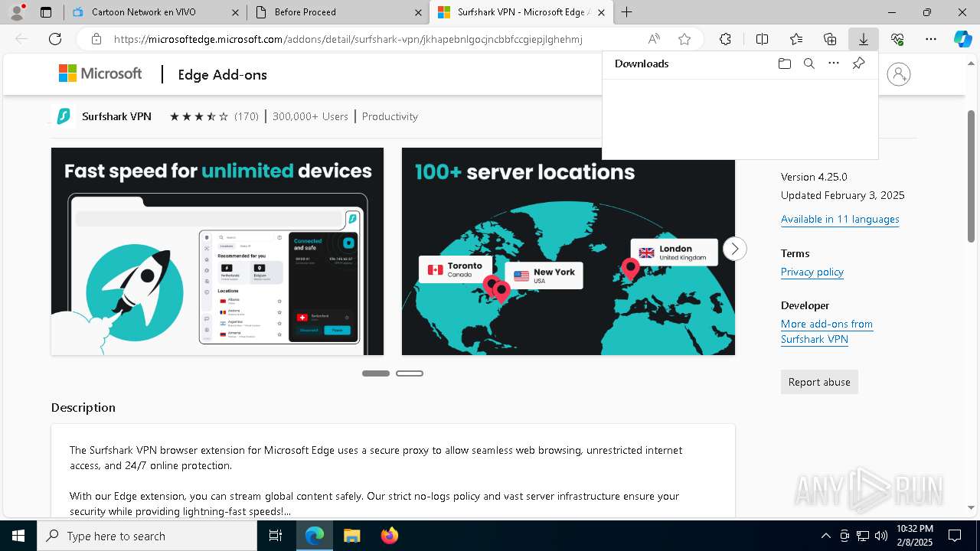The height and width of the screenshot is (551, 980).
Task: Advance carousel with next arrow
Action: 734,249
